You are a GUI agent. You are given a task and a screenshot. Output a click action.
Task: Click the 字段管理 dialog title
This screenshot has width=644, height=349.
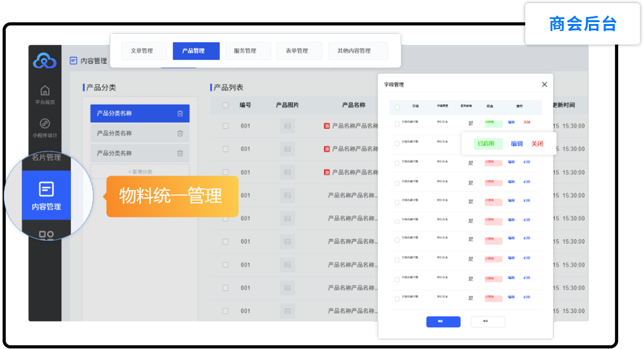pyautogui.click(x=394, y=85)
